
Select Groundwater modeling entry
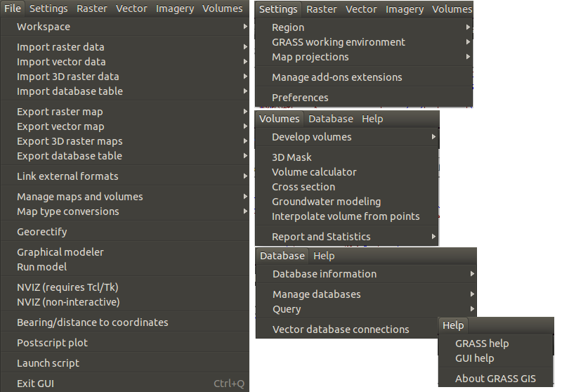coord(347,202)
